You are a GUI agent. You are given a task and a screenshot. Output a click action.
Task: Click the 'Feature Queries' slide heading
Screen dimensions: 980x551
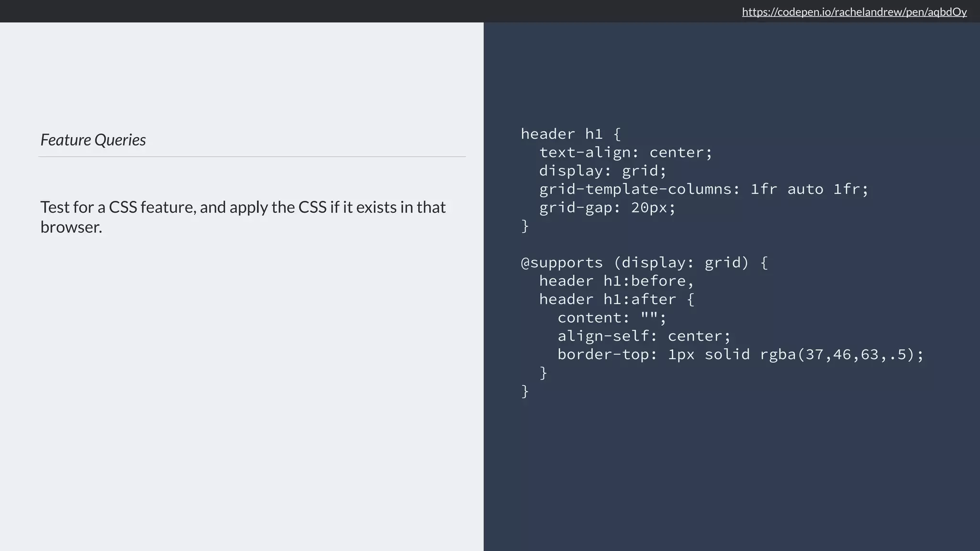(x=93, y=140)
